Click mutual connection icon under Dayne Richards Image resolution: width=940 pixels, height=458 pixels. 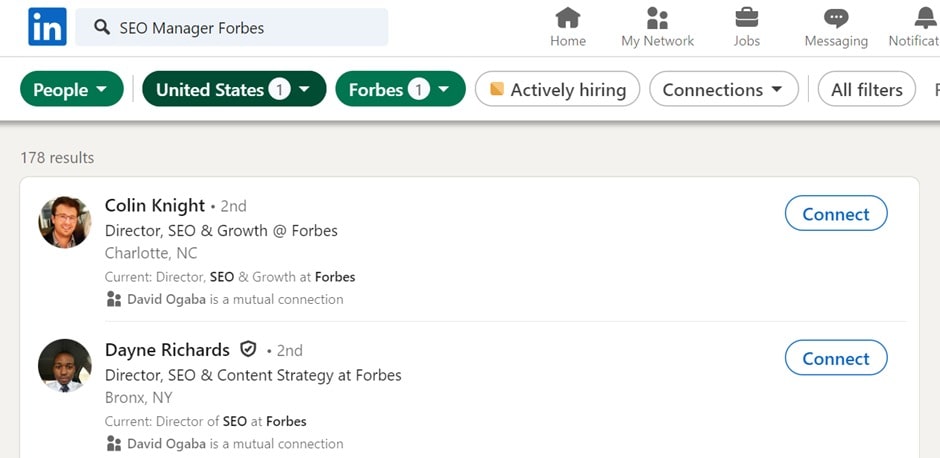(113, 444)
